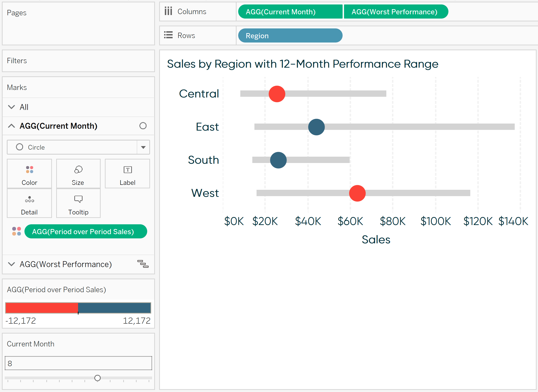Click the Sales axis title
The height and width of the screenshot is (392, 538).
[x=376, y=239]
